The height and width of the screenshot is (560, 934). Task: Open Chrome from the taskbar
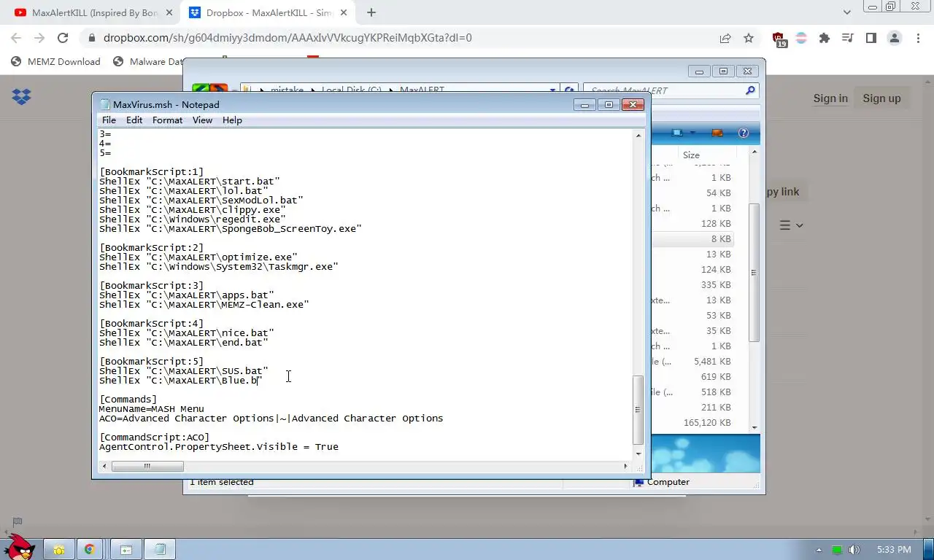click(x=89, y=550)
